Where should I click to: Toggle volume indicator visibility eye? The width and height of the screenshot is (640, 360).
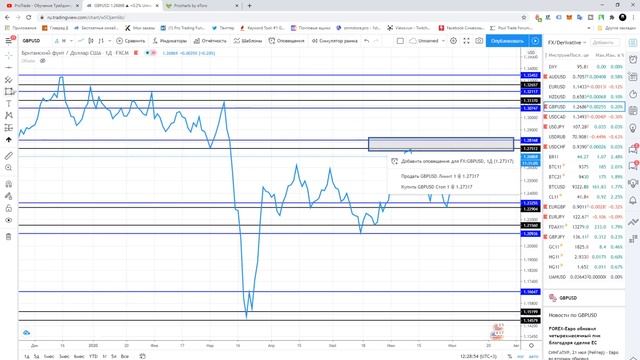pyautogui.click(x=42, y=61)
